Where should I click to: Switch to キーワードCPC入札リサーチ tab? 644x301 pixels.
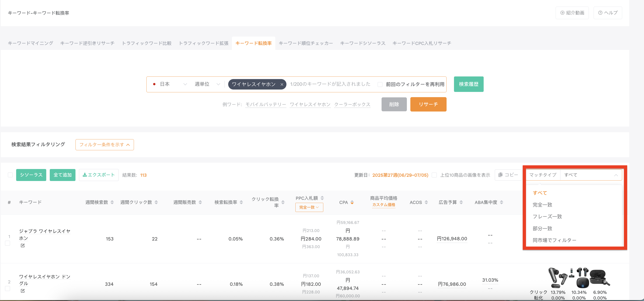422,43
